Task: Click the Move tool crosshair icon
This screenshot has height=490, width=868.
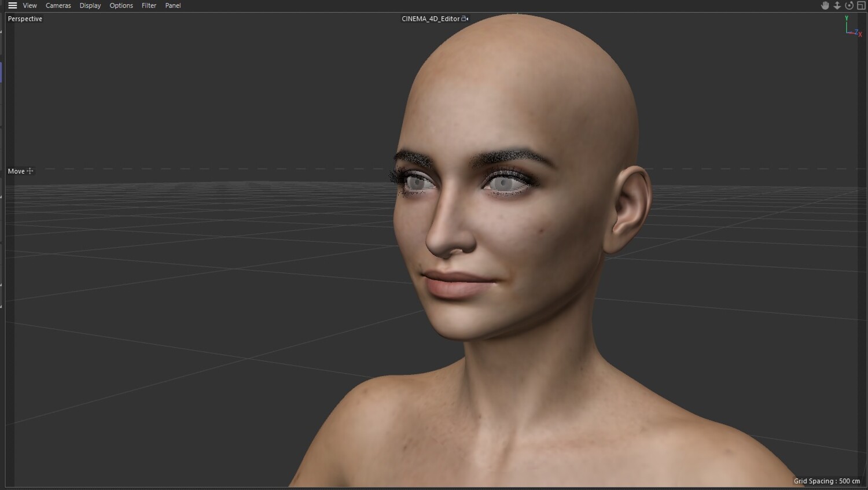Action: point(30,171)
